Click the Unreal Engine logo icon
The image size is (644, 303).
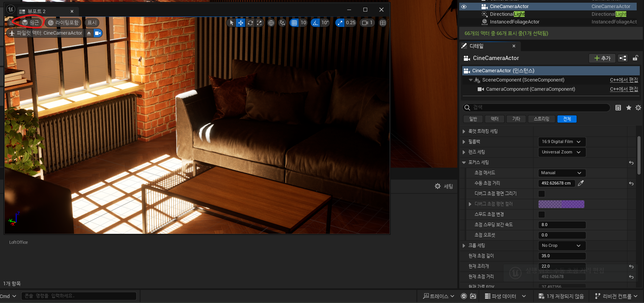pyautogui.click(x=11, y=9)
